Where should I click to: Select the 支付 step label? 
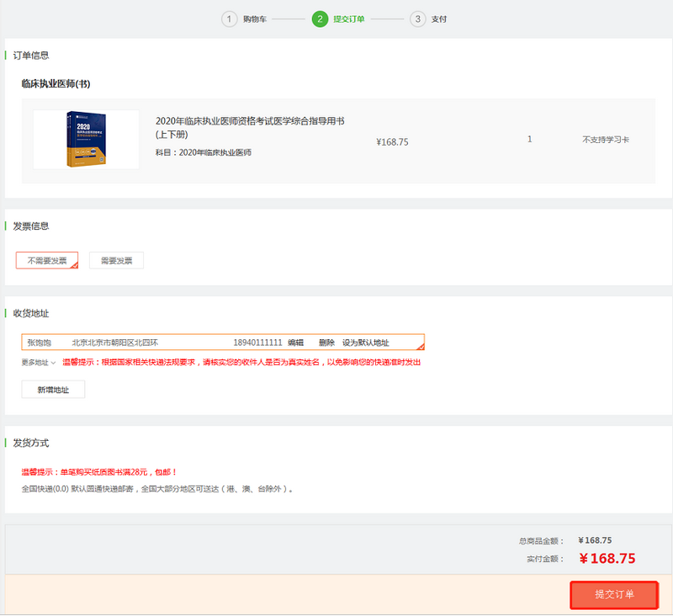(438, 19)
